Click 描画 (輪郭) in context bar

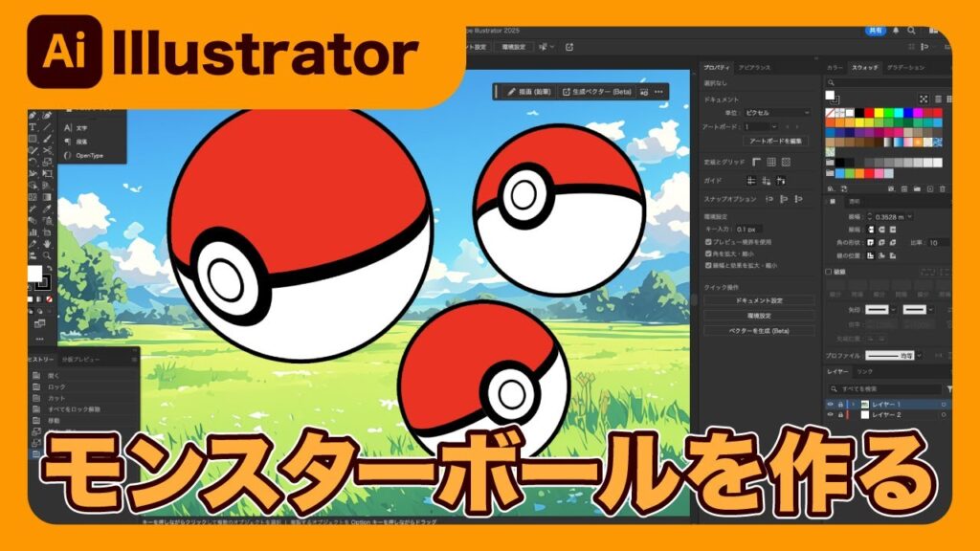[x=528, y=92]
